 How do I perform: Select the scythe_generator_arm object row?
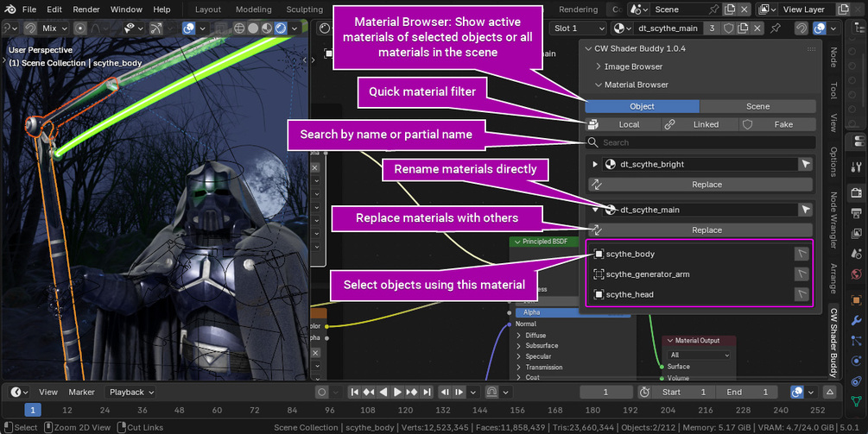coord(693,274)
